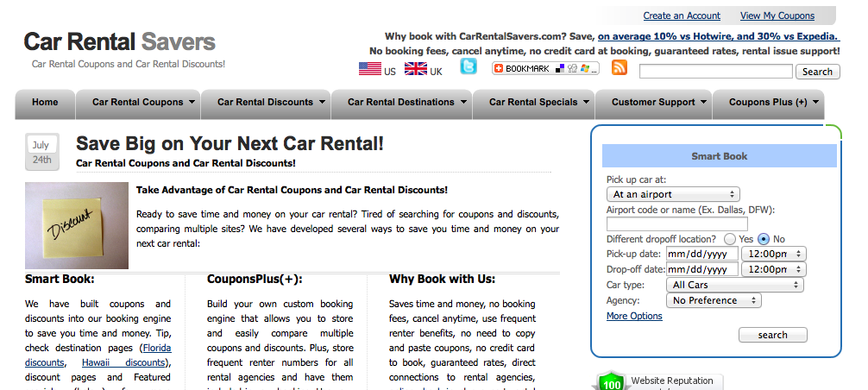The image size is (868, 390).
Task: Open the Agency No Preference dropdown
Action: pos(714,300)
